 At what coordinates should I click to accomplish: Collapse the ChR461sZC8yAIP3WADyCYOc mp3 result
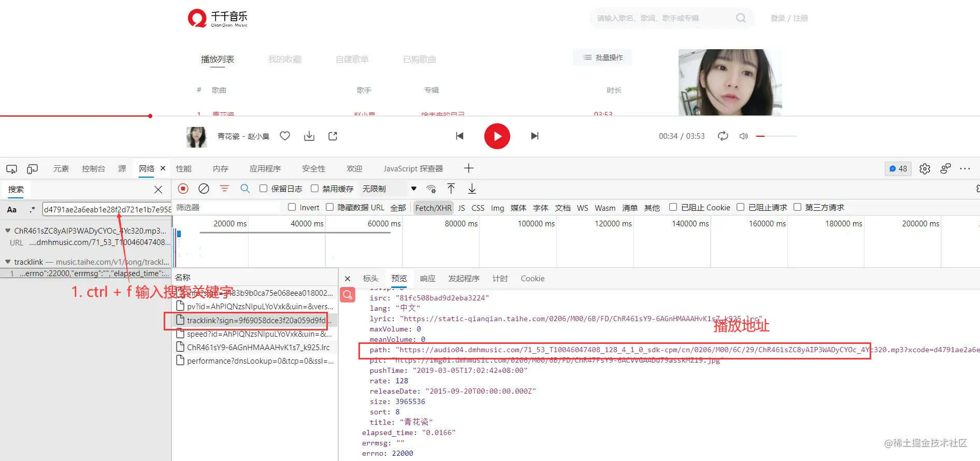point(8,230)
